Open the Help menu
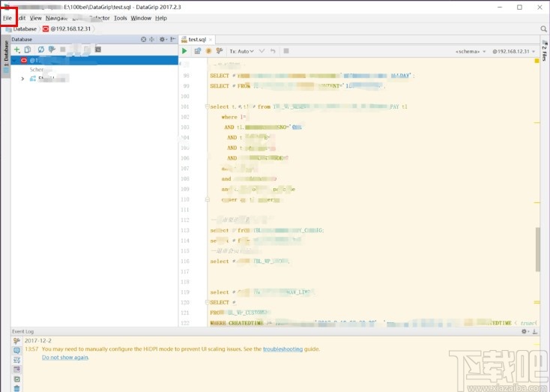 point(161,18)
